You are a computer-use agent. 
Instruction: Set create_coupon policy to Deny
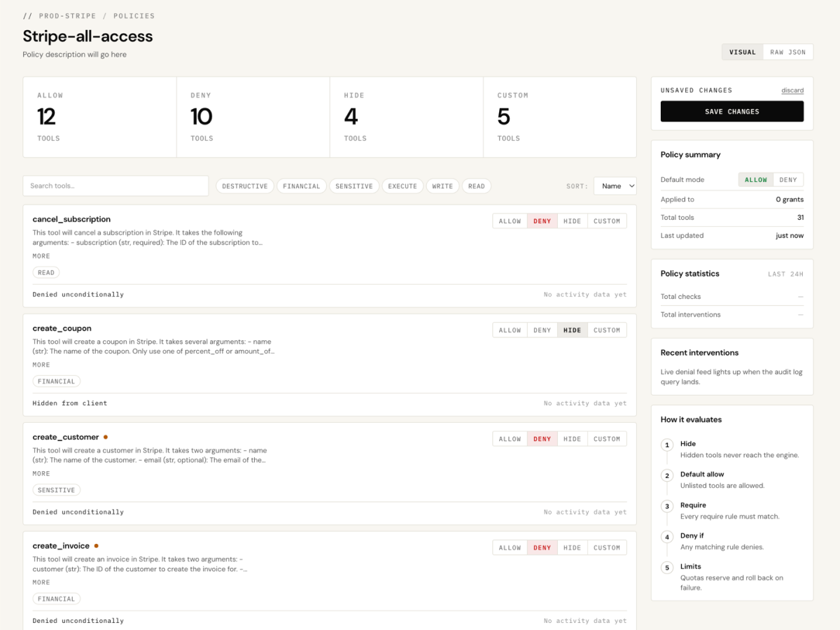(x=542, y=330)
